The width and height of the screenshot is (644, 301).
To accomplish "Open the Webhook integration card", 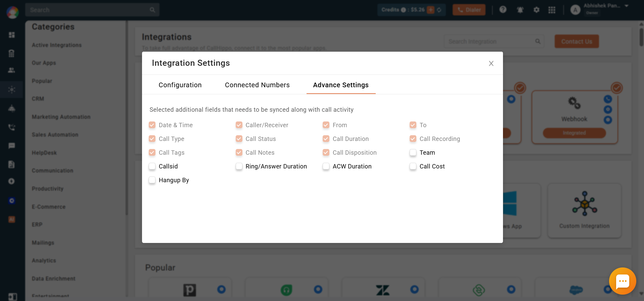I will click(x=574, y=116).
